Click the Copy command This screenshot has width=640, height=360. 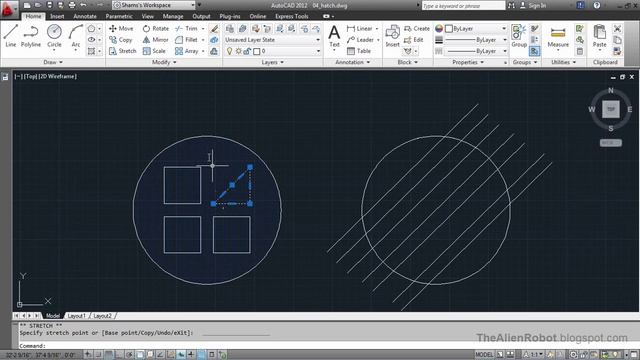pos(120,40)
